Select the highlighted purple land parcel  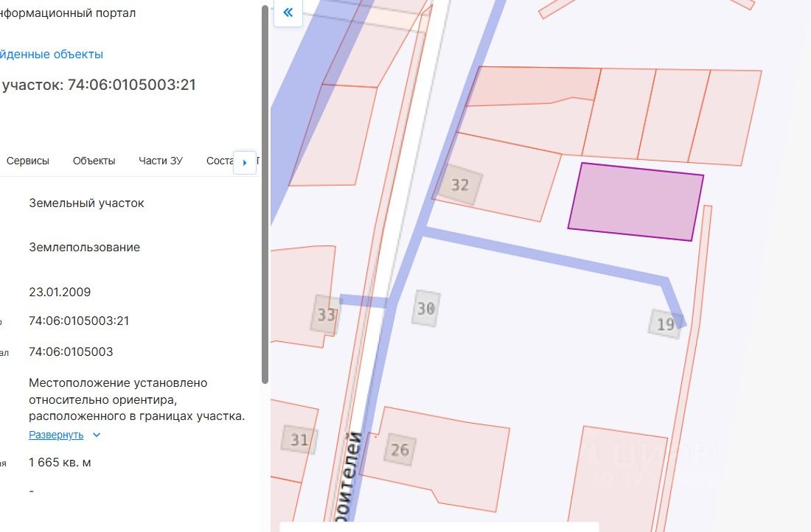tap(636, 201)
